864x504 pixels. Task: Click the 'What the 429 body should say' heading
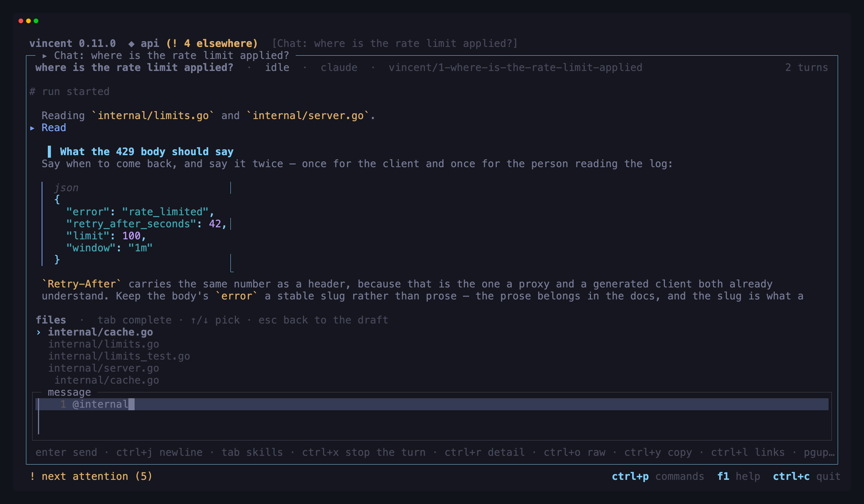pyautogui.click(x=147, y=152)
